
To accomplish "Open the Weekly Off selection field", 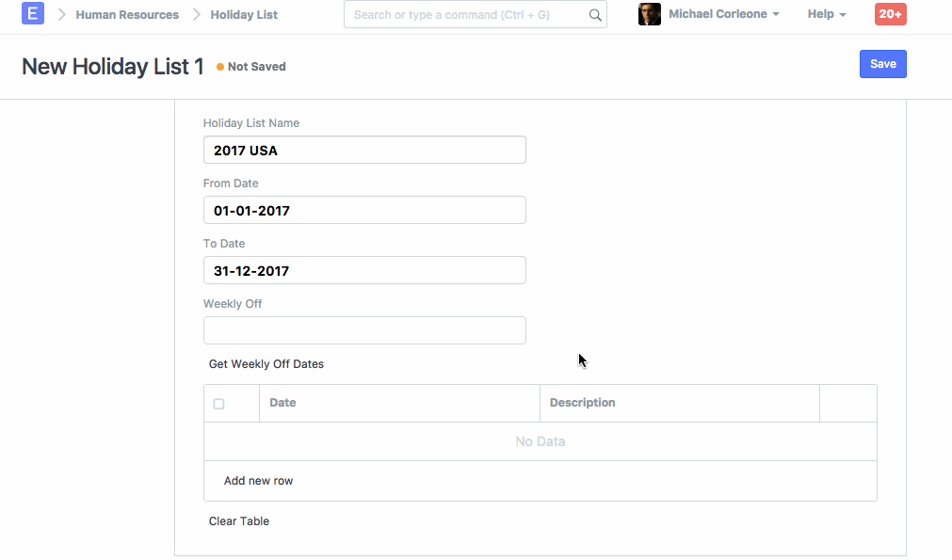I will [x=364, y=330].
